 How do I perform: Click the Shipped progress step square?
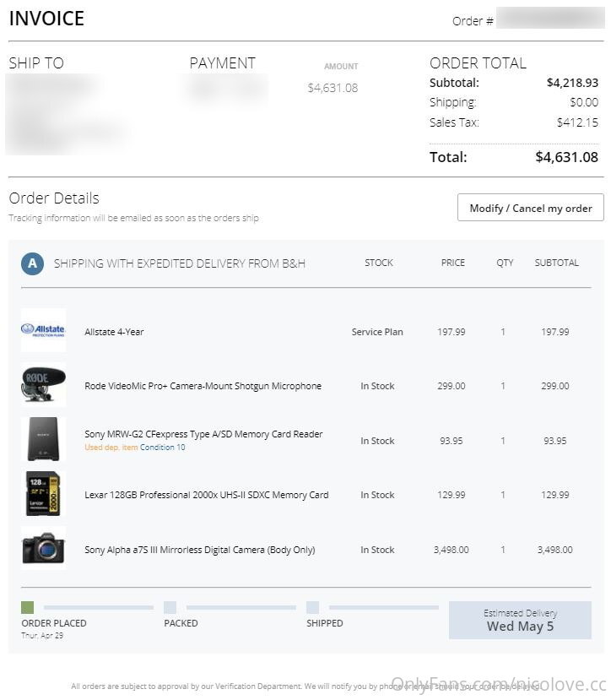click(312, 608)
